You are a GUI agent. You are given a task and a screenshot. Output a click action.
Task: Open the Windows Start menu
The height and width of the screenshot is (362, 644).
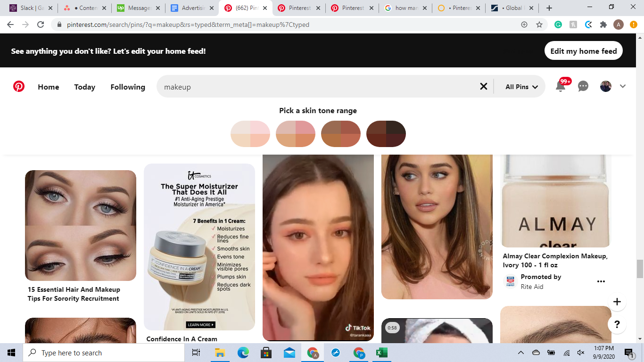click(x=11, y=353)
